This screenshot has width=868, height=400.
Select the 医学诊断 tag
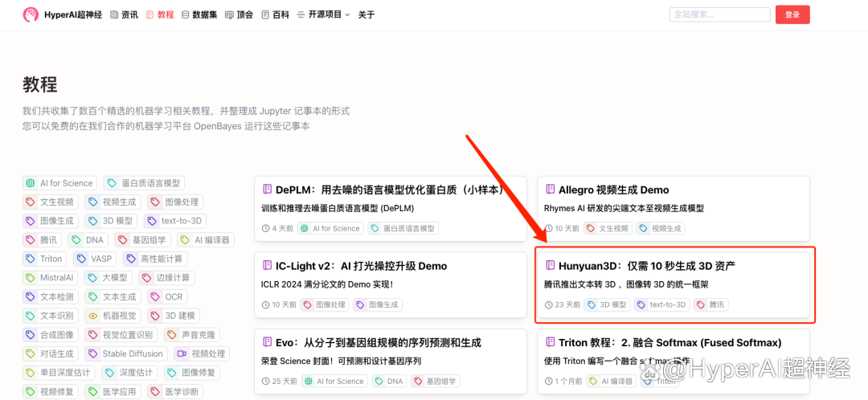[x=175, y=391]
